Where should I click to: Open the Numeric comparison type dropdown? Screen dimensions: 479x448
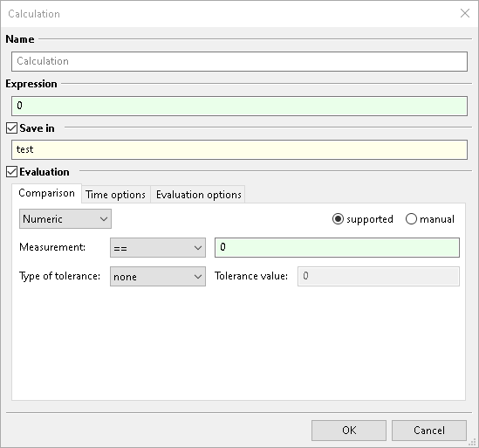[x=65, y=219]
